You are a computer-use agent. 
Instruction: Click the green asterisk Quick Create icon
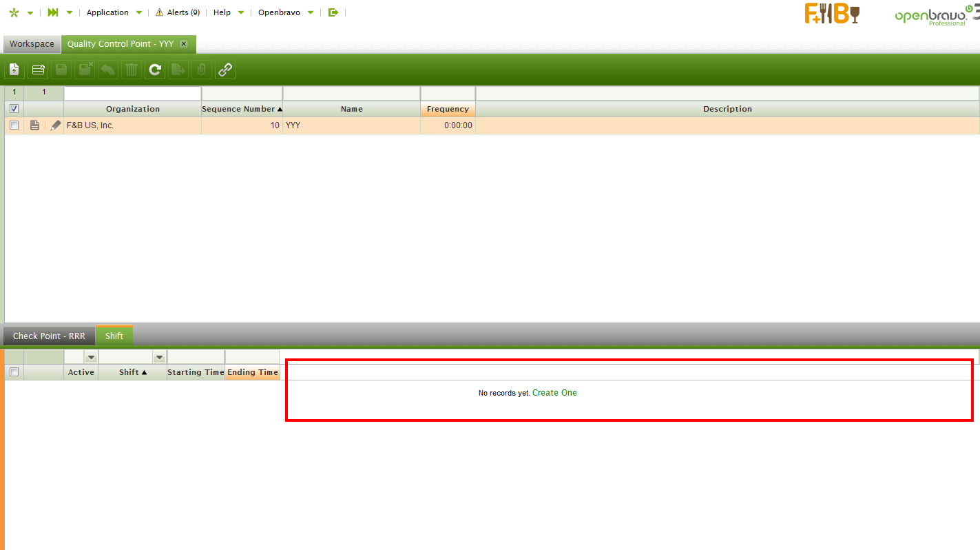pyautogui.click(x=14, y=12)
